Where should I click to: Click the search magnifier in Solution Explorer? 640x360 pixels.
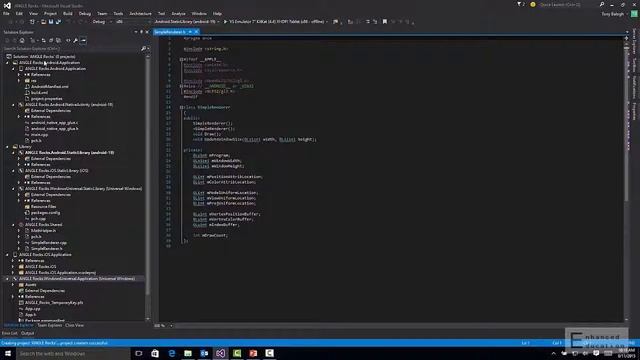click(x=143, y=49)
